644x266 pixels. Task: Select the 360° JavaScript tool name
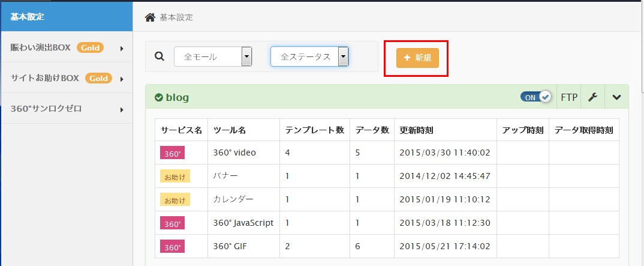(x=243, y=223)
